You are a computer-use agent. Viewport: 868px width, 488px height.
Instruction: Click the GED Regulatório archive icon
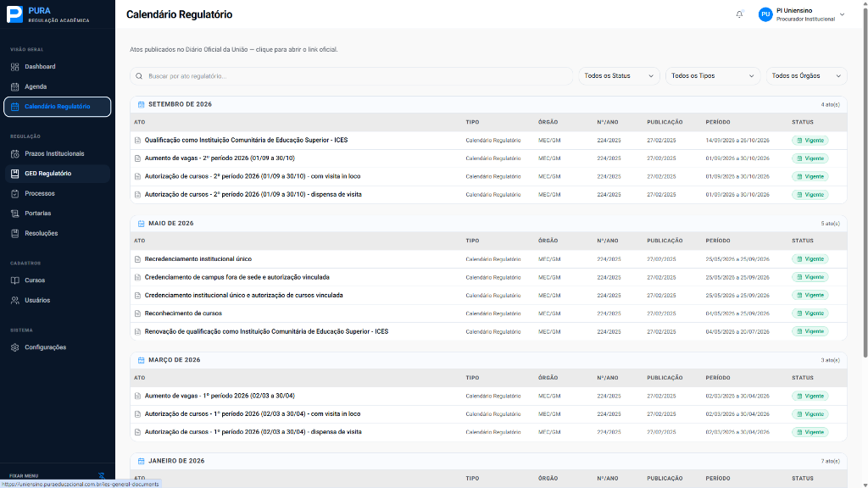click(15, 174)
